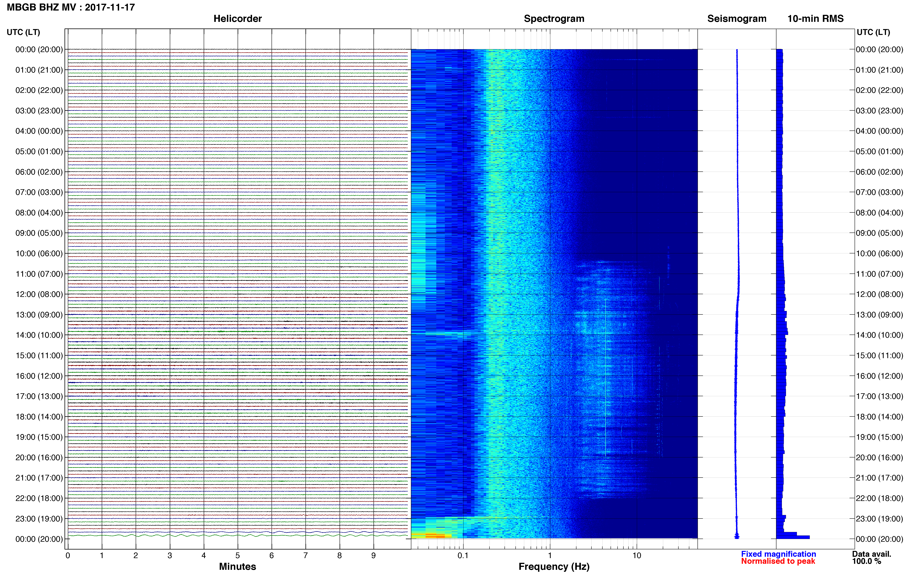Click the '4' tick on the Minutes axis
Screen dimensions: 924x578
tap(204, 555)
